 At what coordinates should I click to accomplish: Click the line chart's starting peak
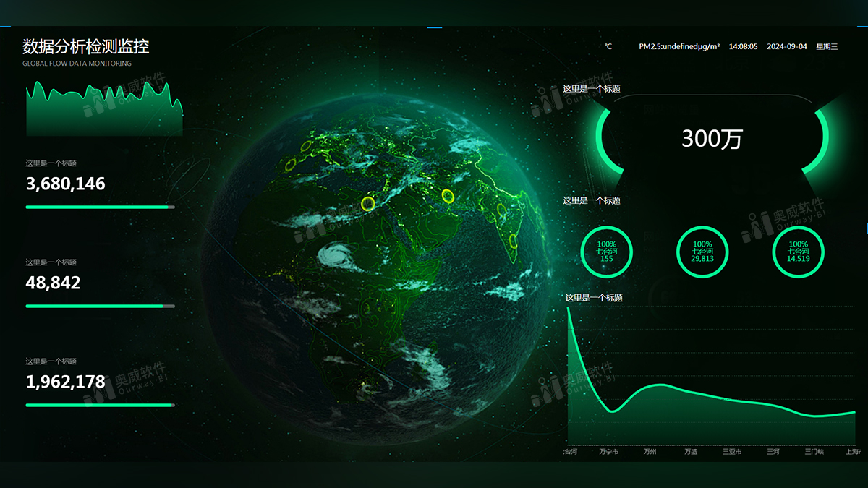click(569, 309)
